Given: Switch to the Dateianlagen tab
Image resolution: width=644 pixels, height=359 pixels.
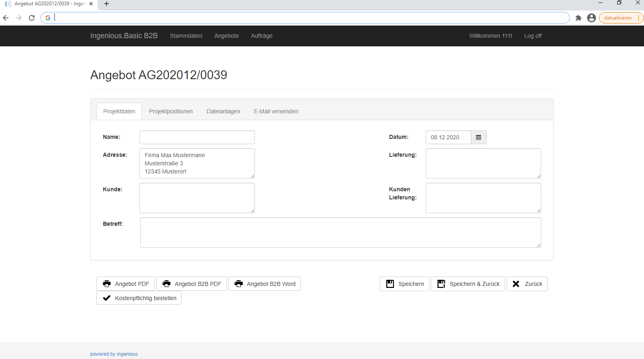Looking at the screenshot, I should click(223, 111).
